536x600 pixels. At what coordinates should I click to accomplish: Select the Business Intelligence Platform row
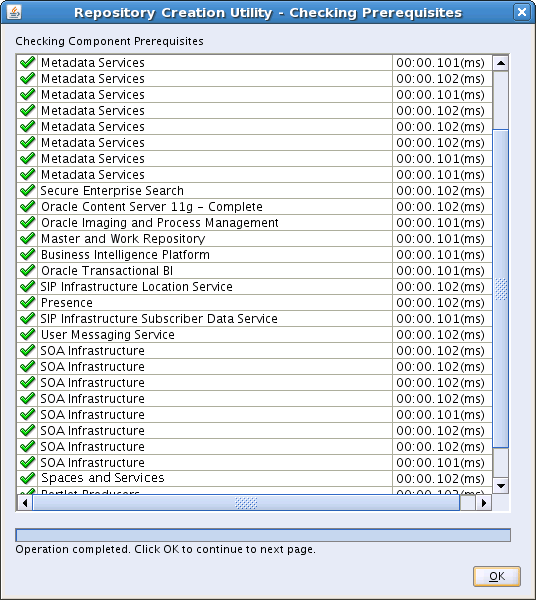254,255
